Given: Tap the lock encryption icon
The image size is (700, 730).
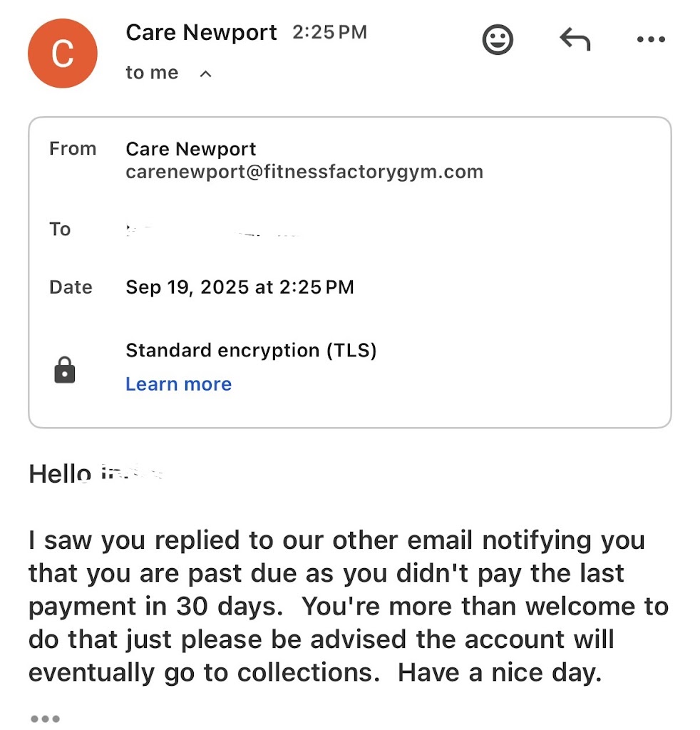Looking at the screenshot, I should point(65,370).
